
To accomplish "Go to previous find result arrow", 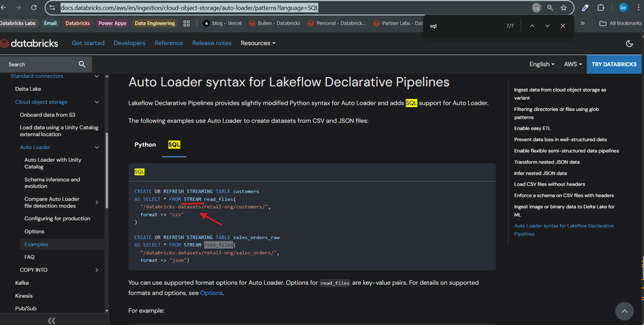I will click(x=532, y=26).
